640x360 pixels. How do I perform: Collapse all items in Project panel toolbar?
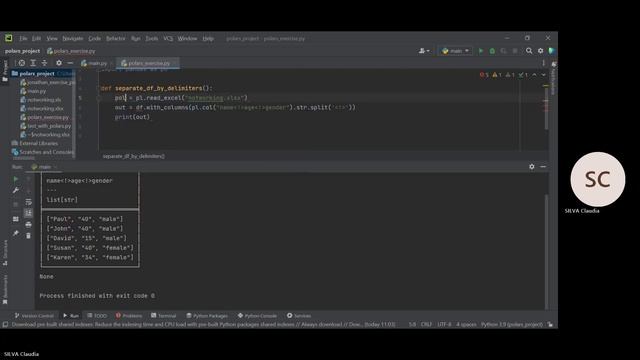click(44, 63)
